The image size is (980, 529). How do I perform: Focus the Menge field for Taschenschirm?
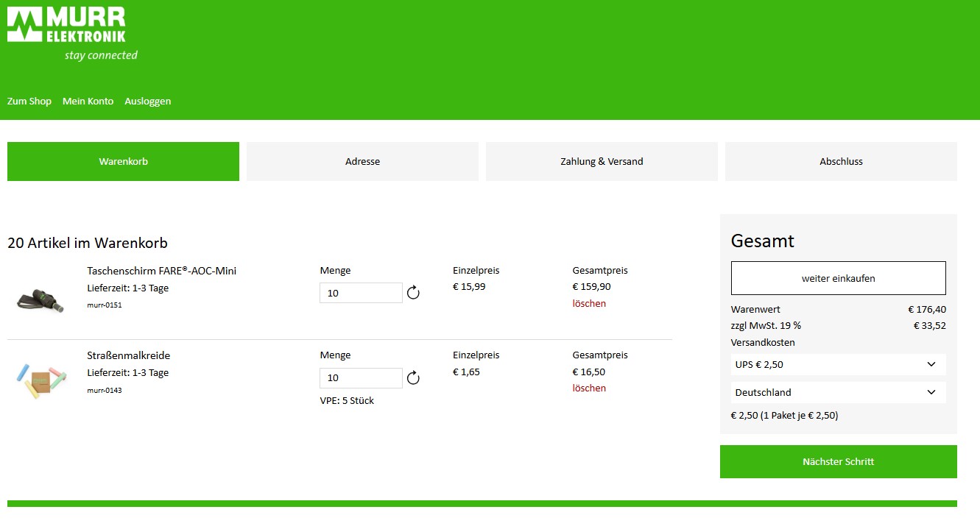(x=361, y=293)
